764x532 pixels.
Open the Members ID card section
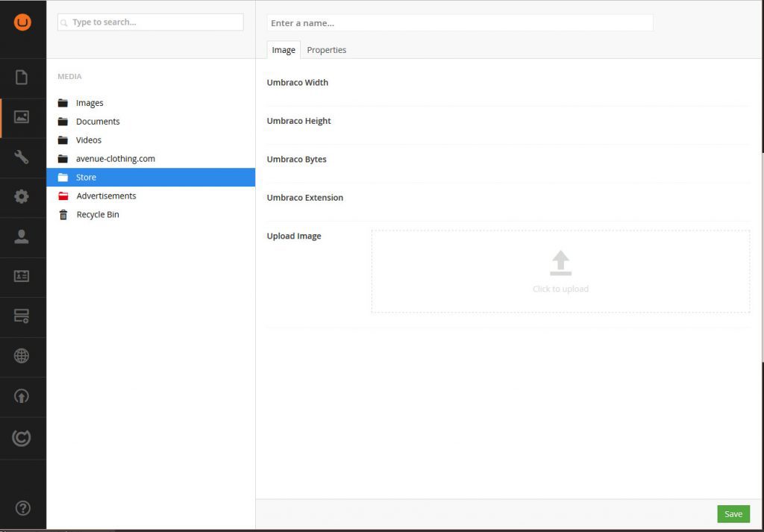pyautogui.click(x=23, y=277)
